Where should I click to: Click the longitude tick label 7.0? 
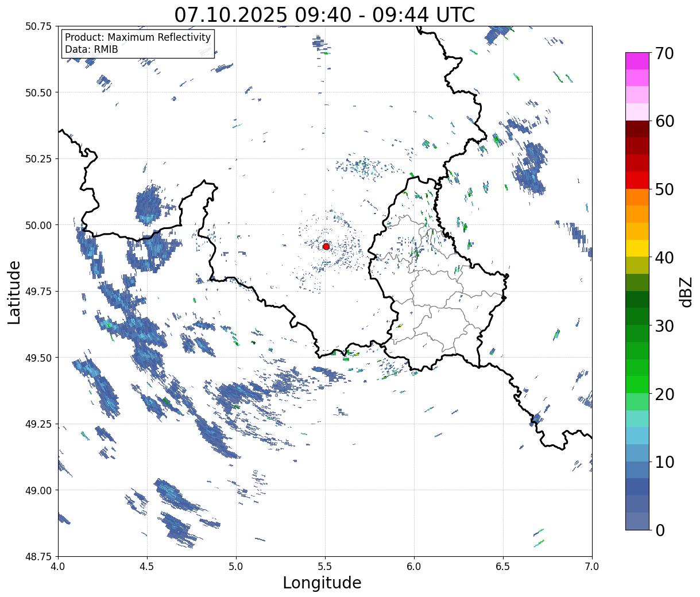(592, 567)
